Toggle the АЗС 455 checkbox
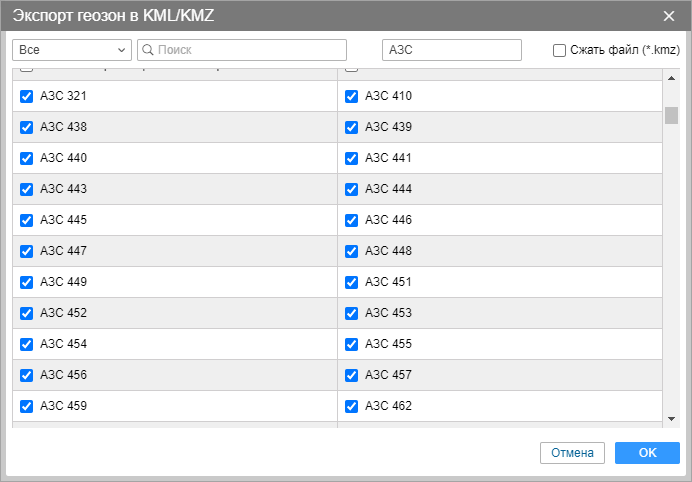 tap(352, 344)
